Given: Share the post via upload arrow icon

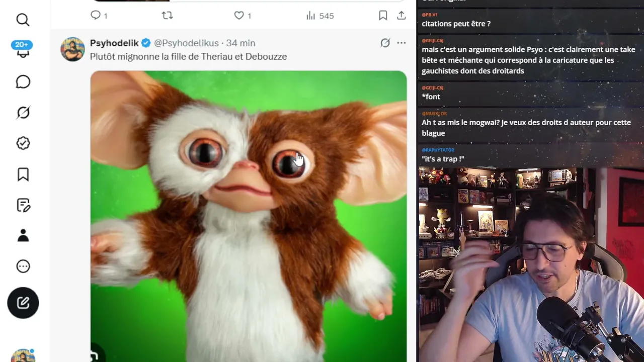Looking at the screenshot, I should [x=401, y=16].
